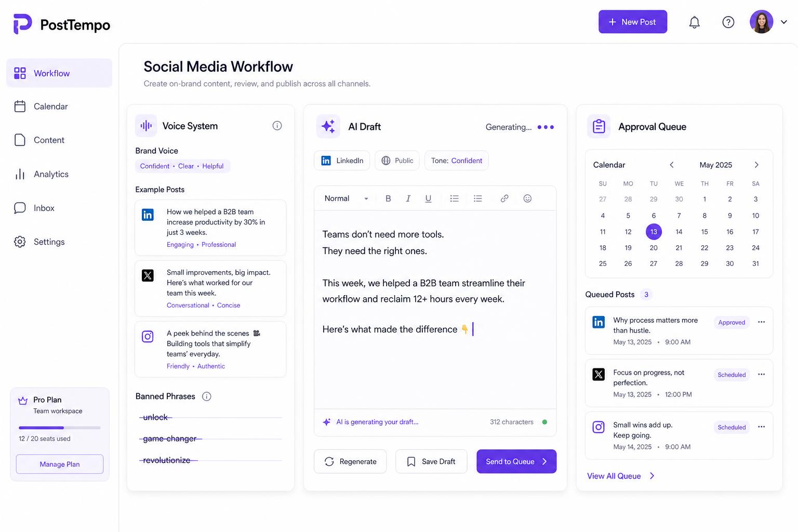Click the AI Draft sparkle icon

pyautogui.click(x=328, y=126)
